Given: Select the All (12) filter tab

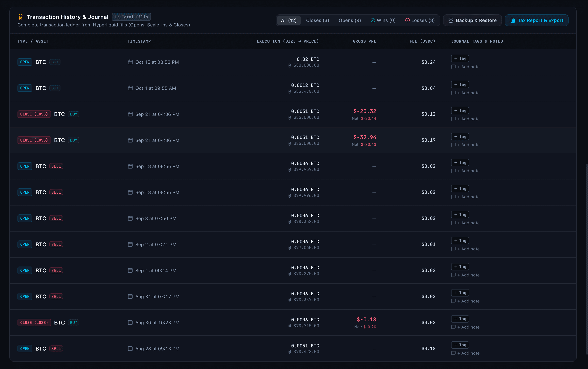Looking at the screenshot, I should (289, 20).
